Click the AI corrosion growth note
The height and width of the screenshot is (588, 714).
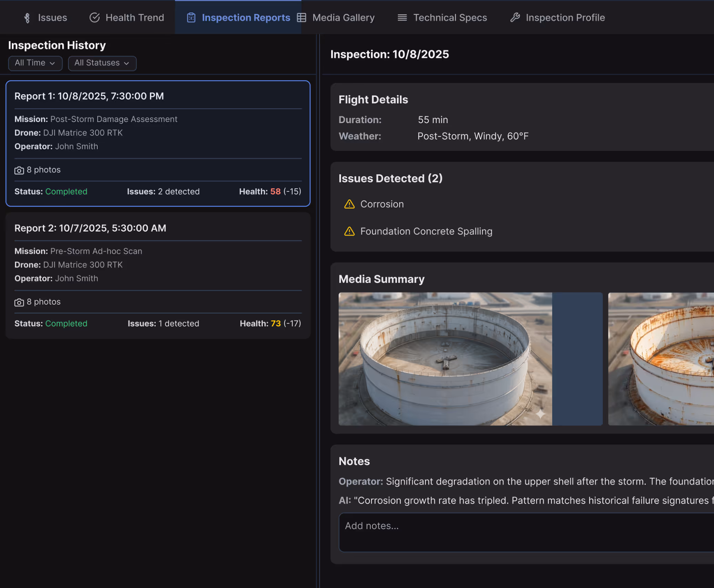point(526,500)
